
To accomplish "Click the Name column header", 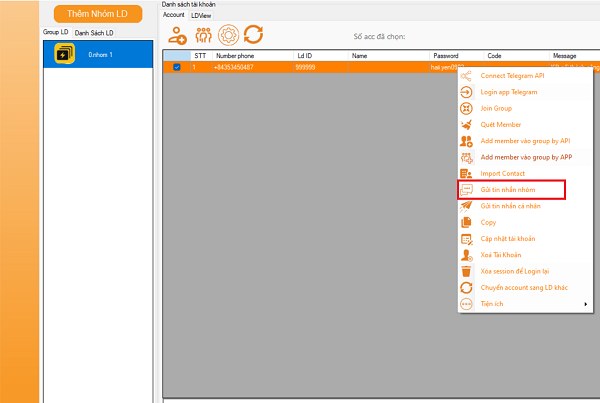I will coord(389,56).
